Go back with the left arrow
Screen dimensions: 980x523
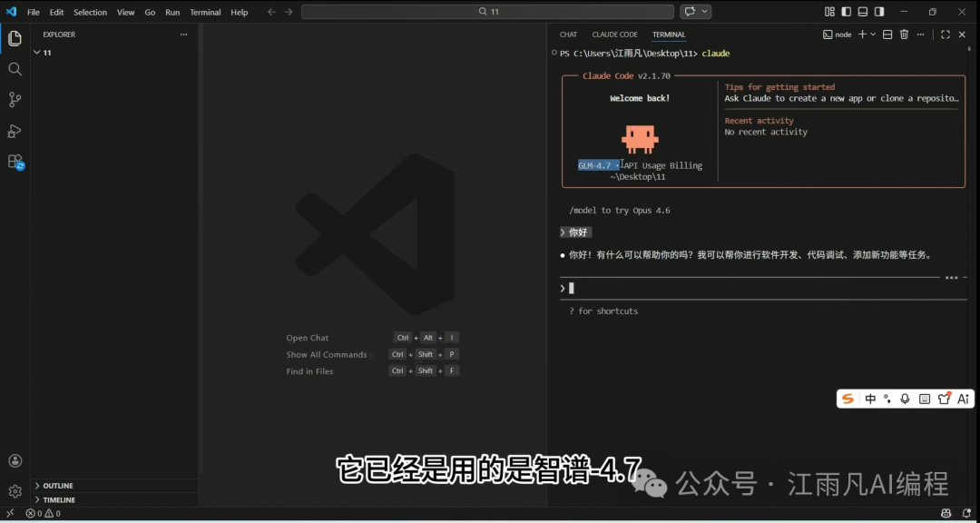point(271,12)
